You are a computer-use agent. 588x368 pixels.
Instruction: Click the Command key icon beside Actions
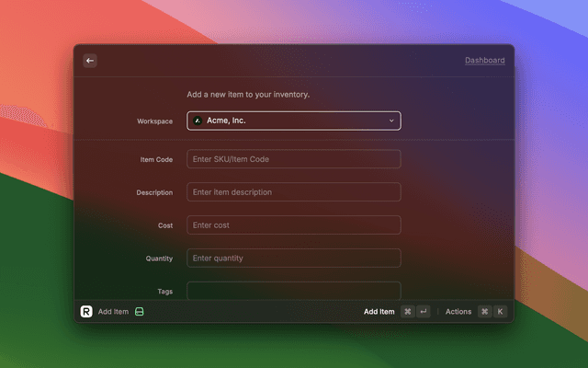click(x=484, y=312)
